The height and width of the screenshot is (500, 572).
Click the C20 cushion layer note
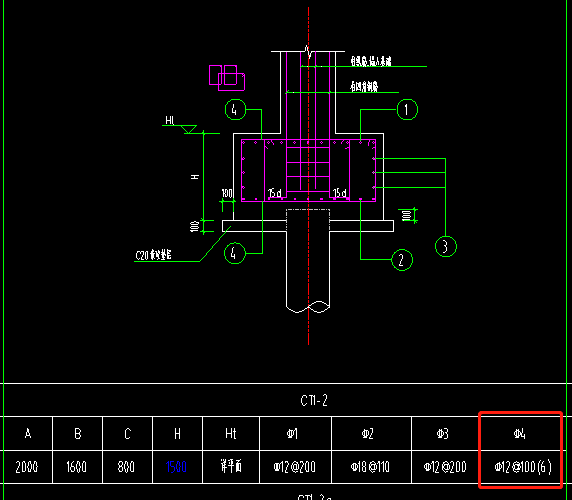pos(153,255)
